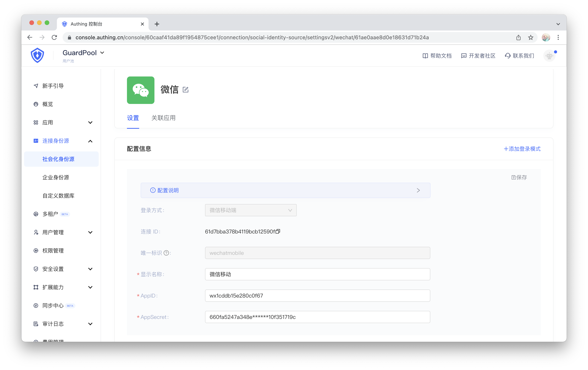The height and width of the screenshot is (370, 588).
Task: Click the help question mark beside 唯一标识
Action: (x=166, y=253)
